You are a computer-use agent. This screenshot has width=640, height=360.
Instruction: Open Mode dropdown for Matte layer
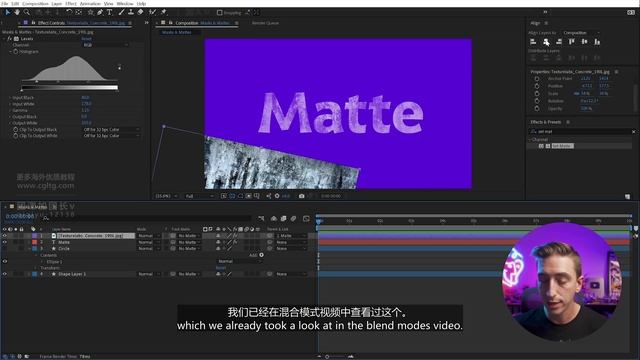pyautogui.click(x=149, y=242)
